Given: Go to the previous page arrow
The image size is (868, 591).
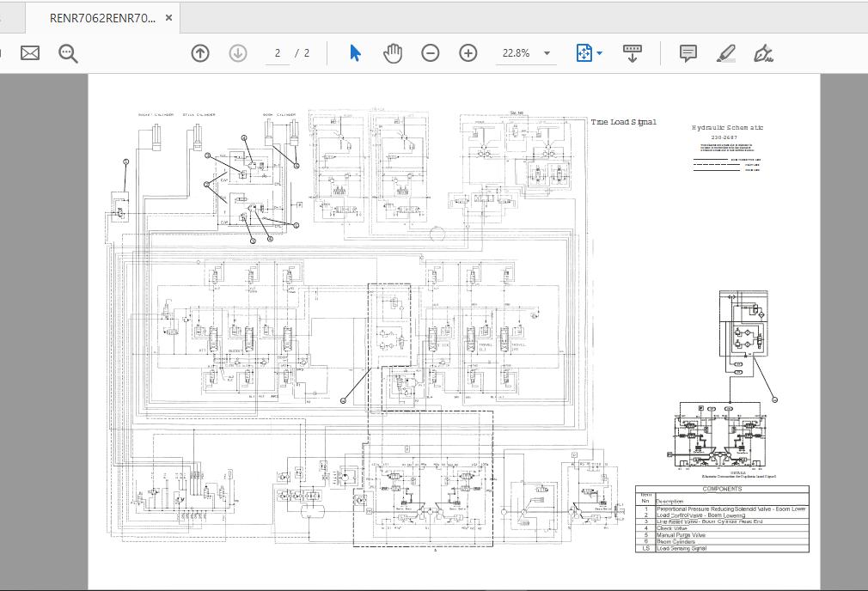Looking at the screenshot, I should pos(200,53).
